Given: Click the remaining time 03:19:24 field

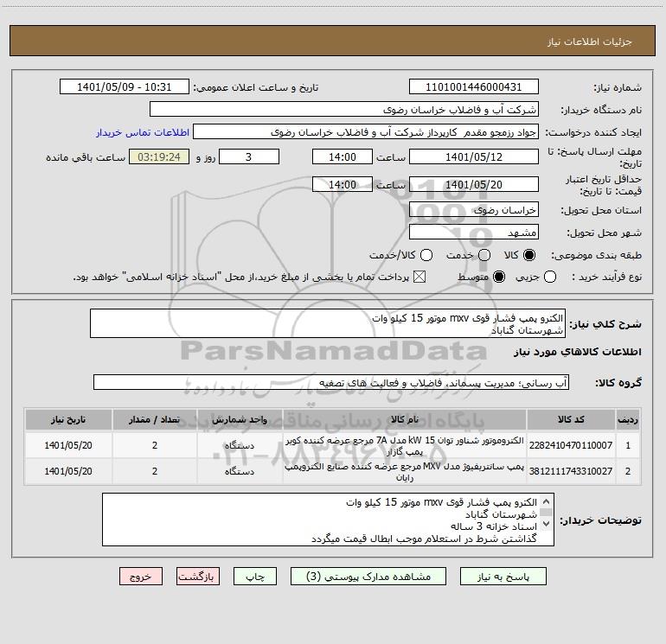Looking at the screenshot, I should 159,156.
